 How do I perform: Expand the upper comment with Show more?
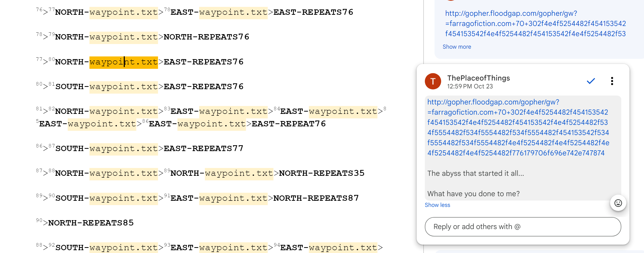tap(457, 47)
